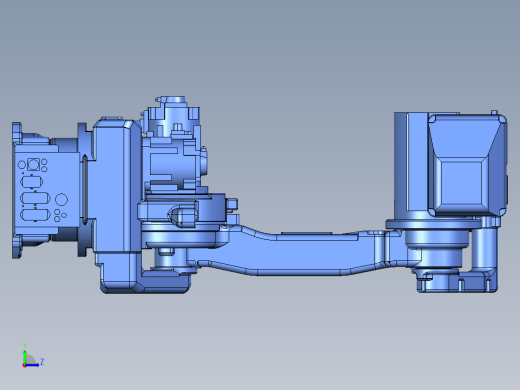
Task: Click the green Y axis arrow
Action: (x=25, y=356)
